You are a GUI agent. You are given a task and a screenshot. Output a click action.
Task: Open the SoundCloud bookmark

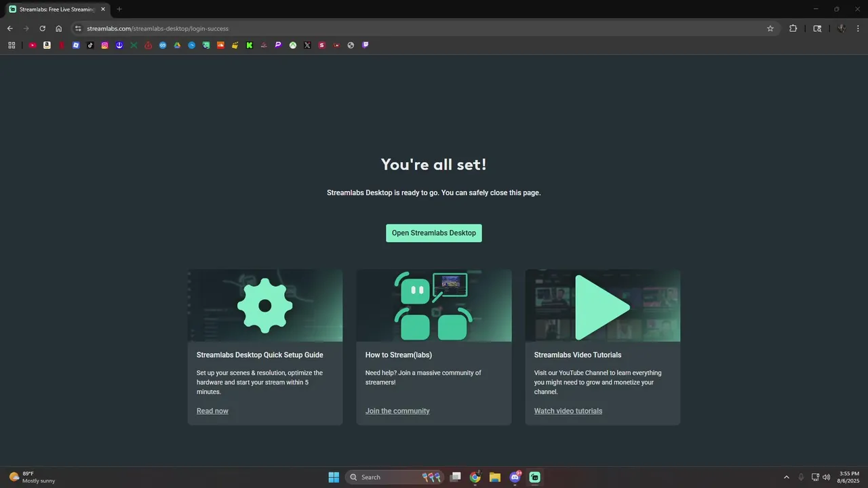pyautogui.click(x=220, y=45)
